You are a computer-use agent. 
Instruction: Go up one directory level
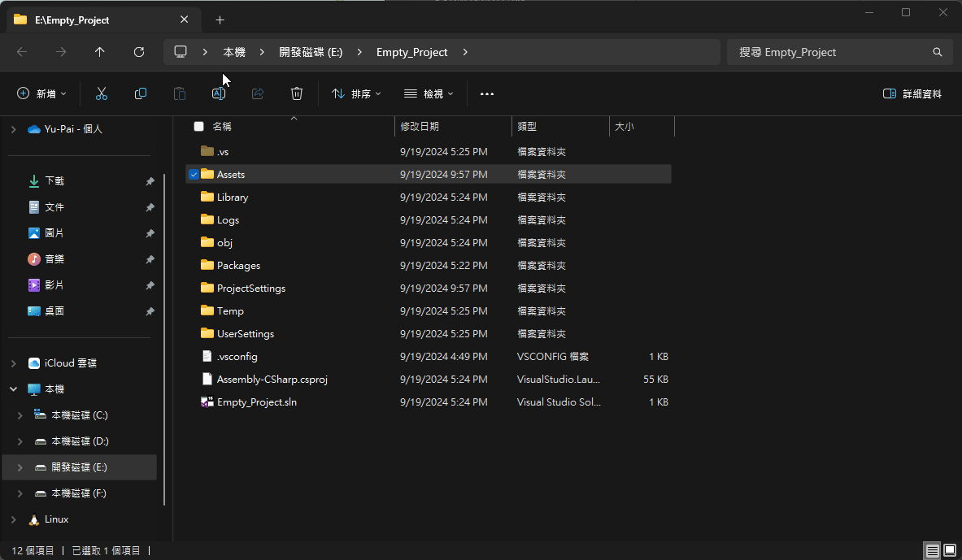[x=100, y=52]
